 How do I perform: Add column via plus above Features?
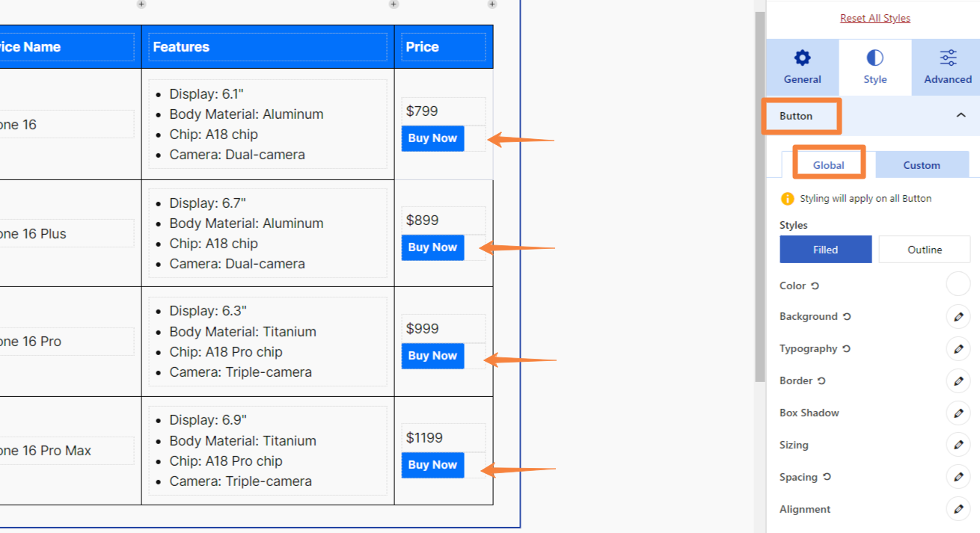[141, 4]
